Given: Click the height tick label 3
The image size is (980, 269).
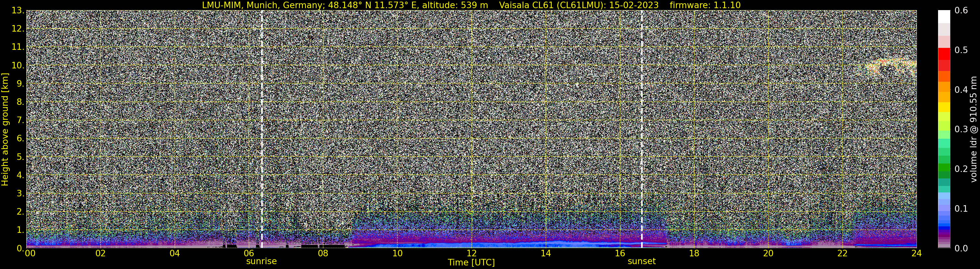Looking at the screenshot, I should 20,193.
